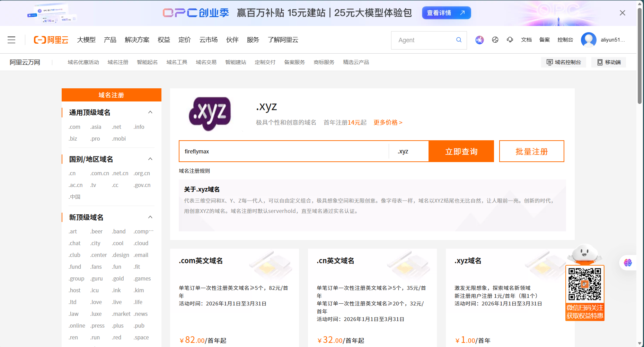
Task: Open the 备案 link in the top header
Action: (x=545, y=40)
